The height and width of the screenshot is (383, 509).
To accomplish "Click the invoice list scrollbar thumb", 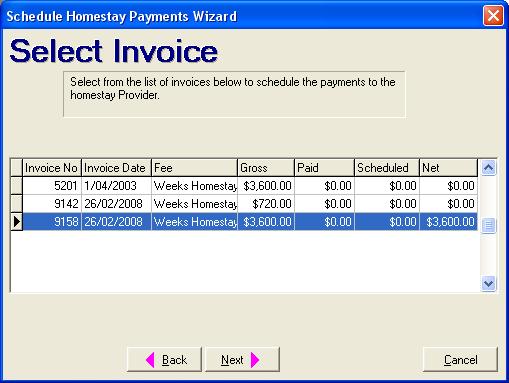I will tap(488, 225).
